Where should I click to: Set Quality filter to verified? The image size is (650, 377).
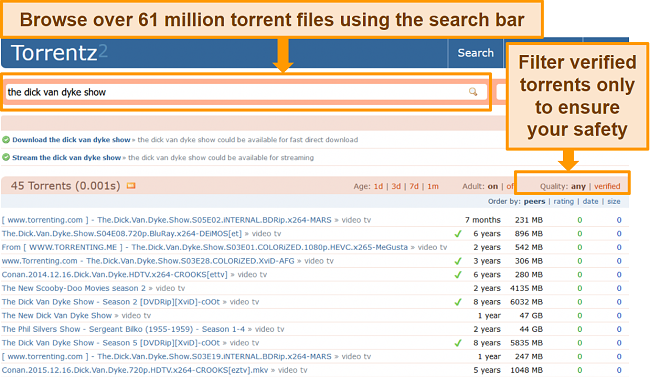607,186
